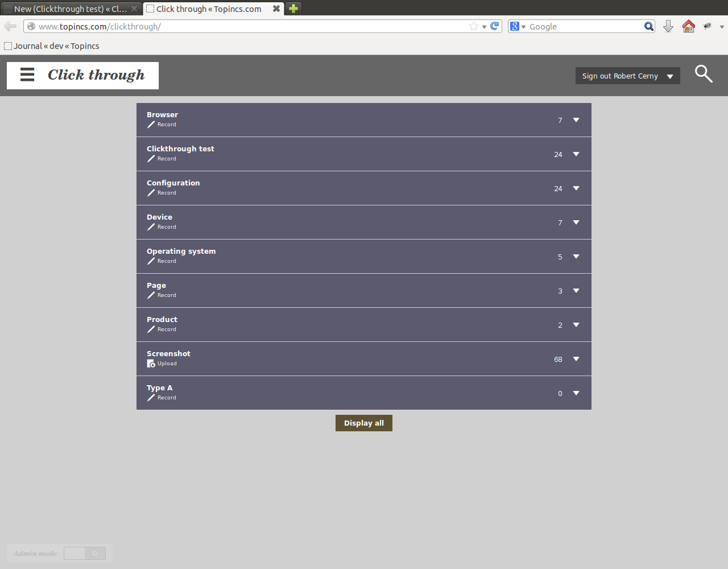Bookmark page with the star icon

(473, 26)
